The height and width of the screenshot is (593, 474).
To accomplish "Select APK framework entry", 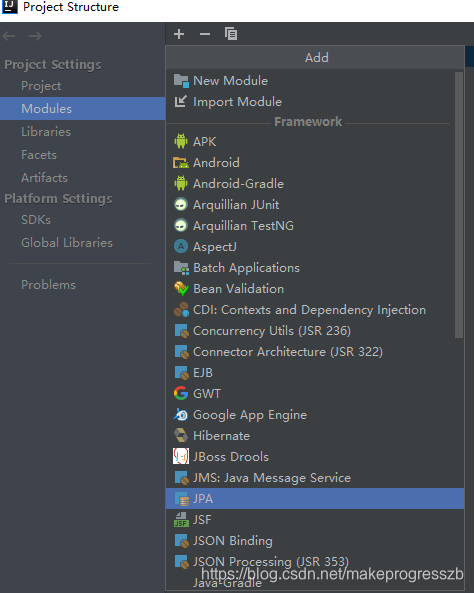I will [315, 141].
